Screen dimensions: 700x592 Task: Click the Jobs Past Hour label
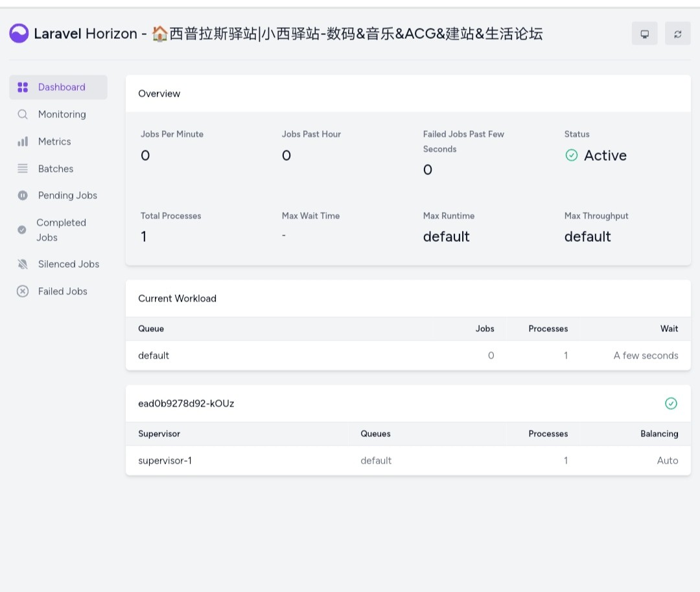pyautogui.click(x=311, y=134)
